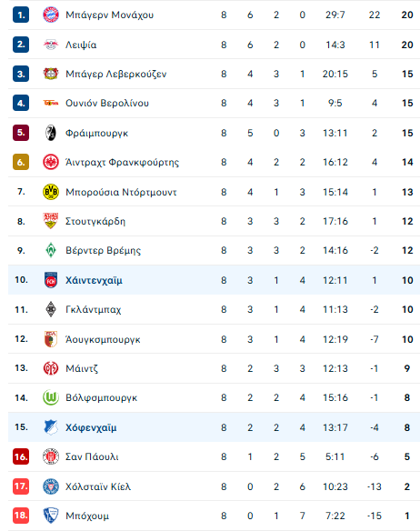Click the maroon position 5 badge
This screenshot has height=531, width=420.
[x=21, y=133]
